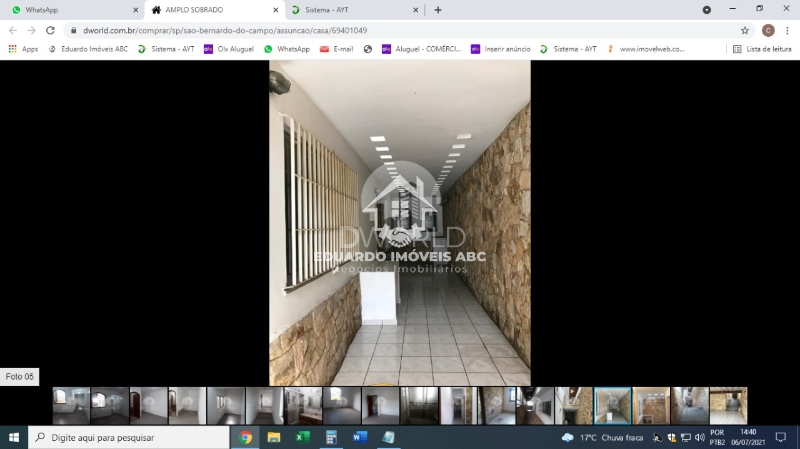Screen dimensions: 800x449
Task: Open Calculator from the taskbar
Action: point(331,437)
